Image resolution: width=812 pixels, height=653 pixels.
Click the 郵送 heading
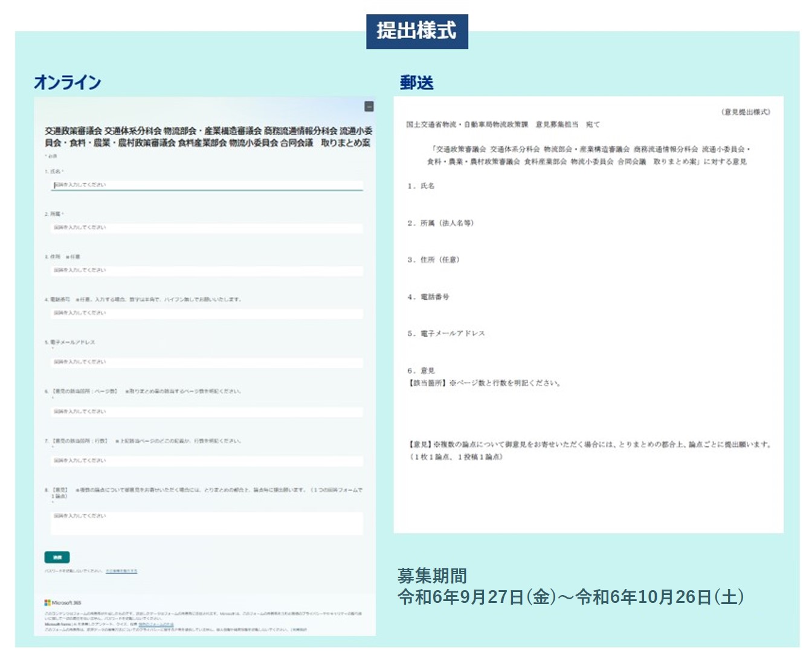(x=416, y=83)
